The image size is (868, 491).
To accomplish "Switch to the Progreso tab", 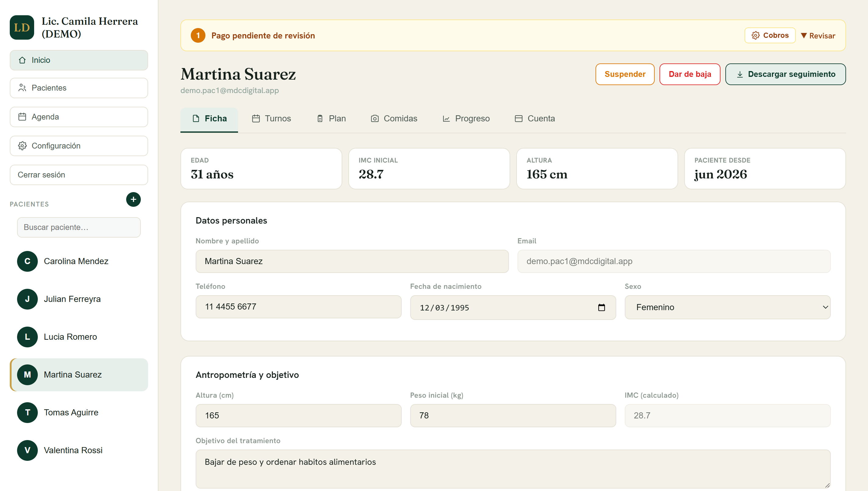I will (466, 119).
